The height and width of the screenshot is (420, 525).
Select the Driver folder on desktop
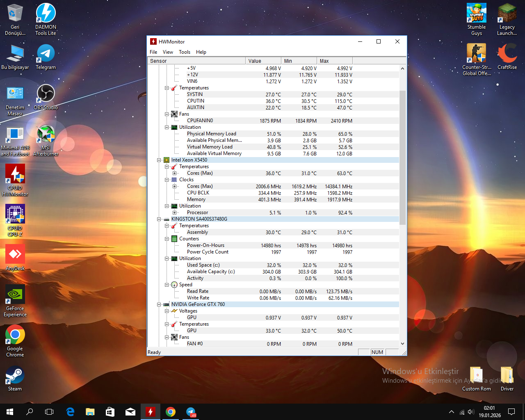[x=507, y=378]
